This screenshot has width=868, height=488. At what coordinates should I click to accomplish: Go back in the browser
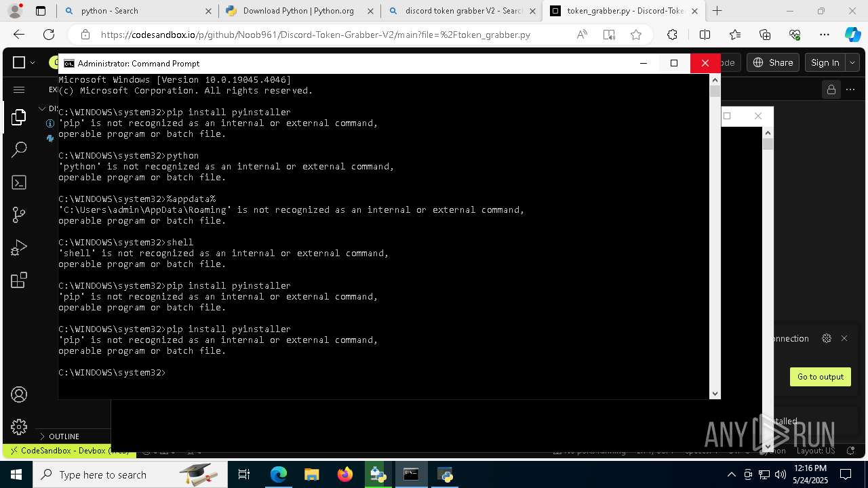point(19,35)
